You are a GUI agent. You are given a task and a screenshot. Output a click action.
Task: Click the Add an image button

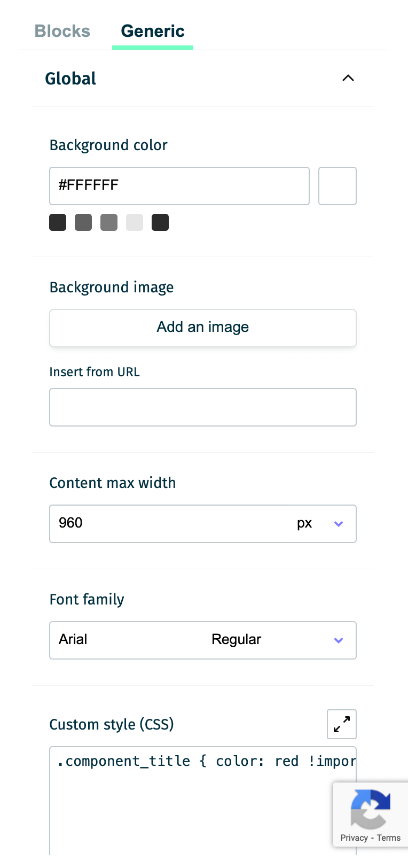click(203, 328)
